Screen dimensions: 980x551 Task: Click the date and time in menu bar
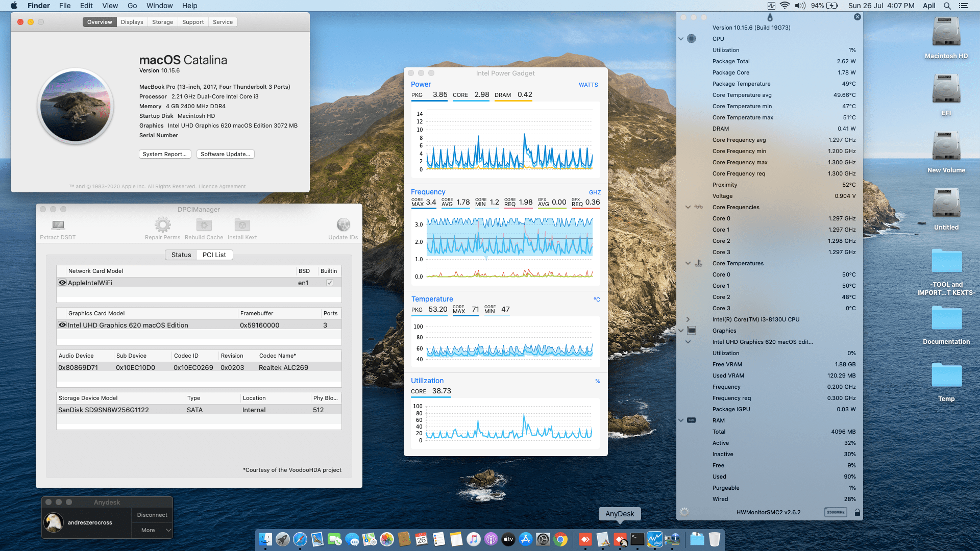point(881,6)
